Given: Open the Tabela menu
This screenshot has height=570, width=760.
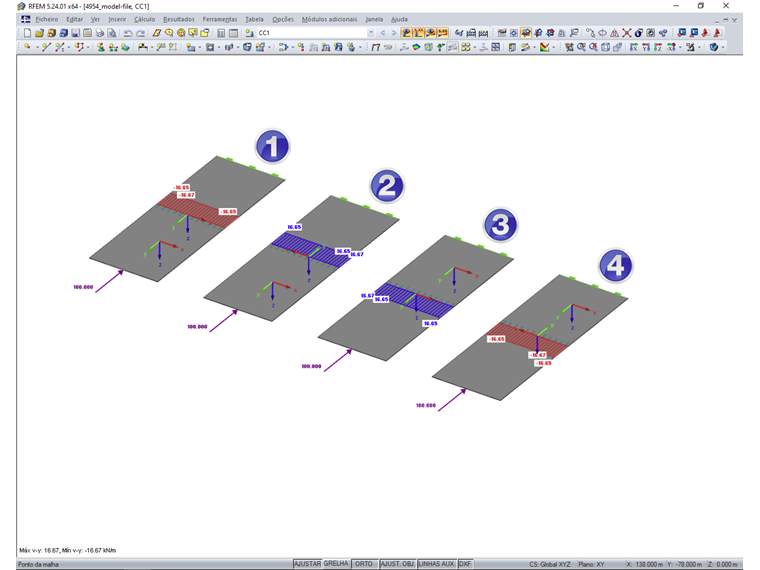Looking at the screenshot, I should (x=254, y=19).
